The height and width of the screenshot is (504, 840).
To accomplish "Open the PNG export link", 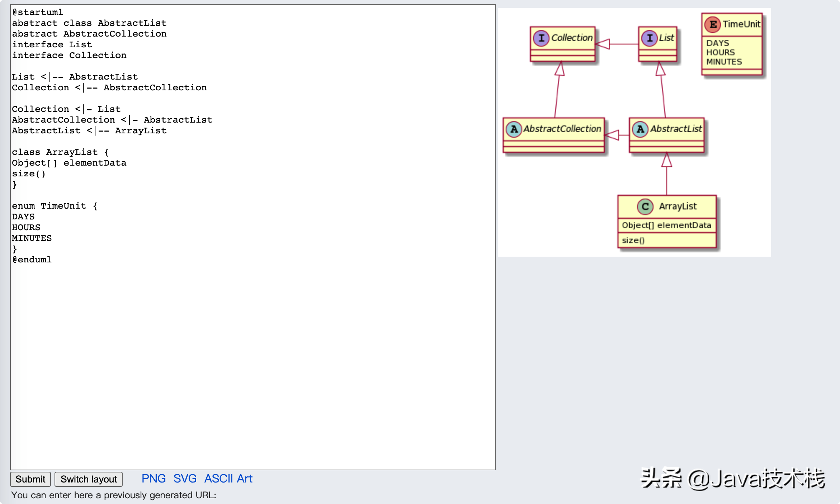I will pos(154,479).
